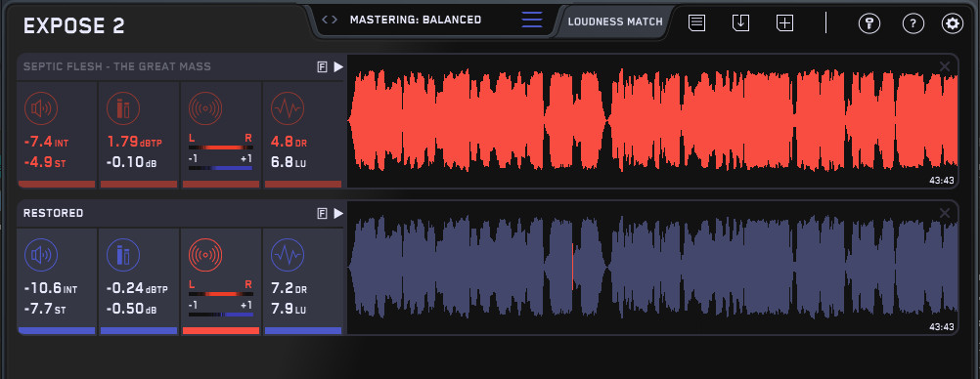
Task: Click the peak level icon in Septic Flesh track
Action: click(123, 108)
